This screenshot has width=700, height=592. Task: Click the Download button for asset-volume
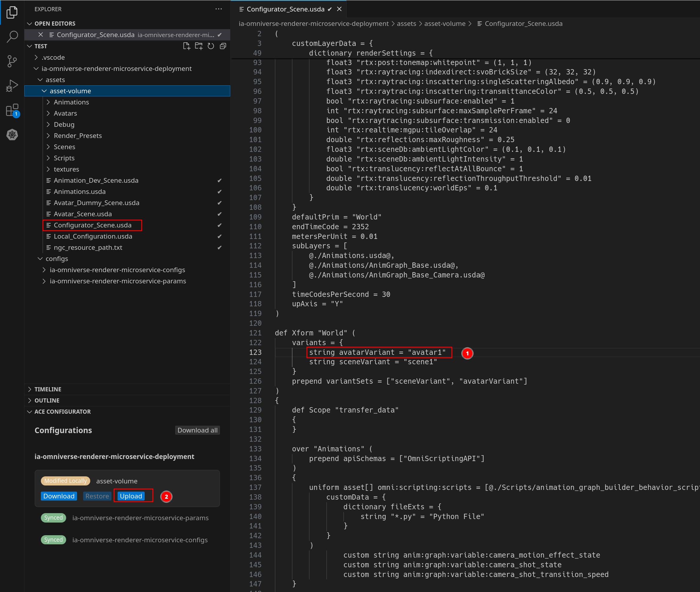pyautogui.click(x=59, y=496)
